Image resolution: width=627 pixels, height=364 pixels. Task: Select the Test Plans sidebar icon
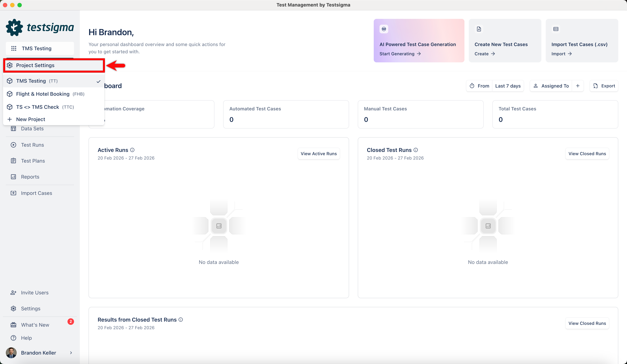point(13,161)
